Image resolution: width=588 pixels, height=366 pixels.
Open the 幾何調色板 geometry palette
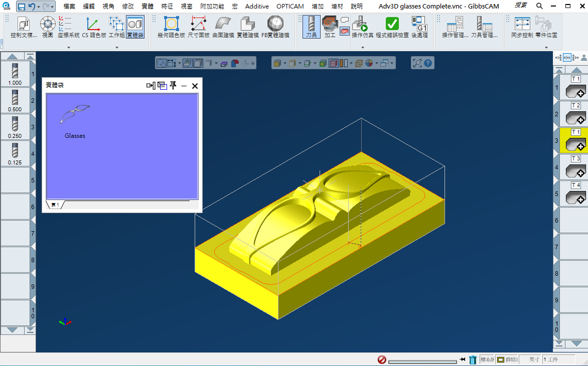coord(171,24)
